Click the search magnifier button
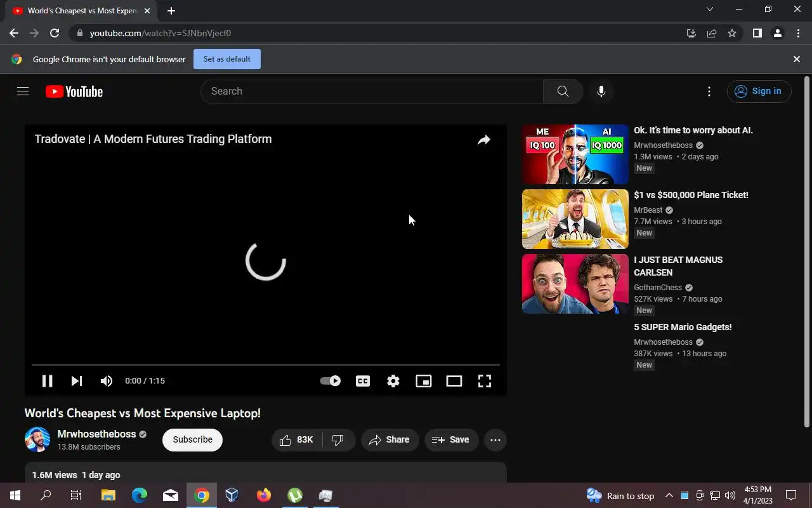Viewport: 812px width, 508px height. pos(563,91)
